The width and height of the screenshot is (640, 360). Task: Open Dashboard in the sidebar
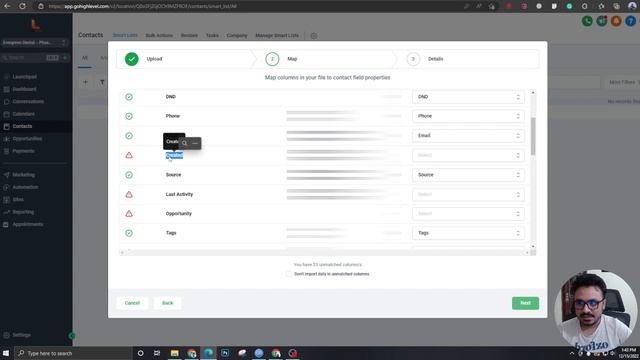tap(24, 89)
